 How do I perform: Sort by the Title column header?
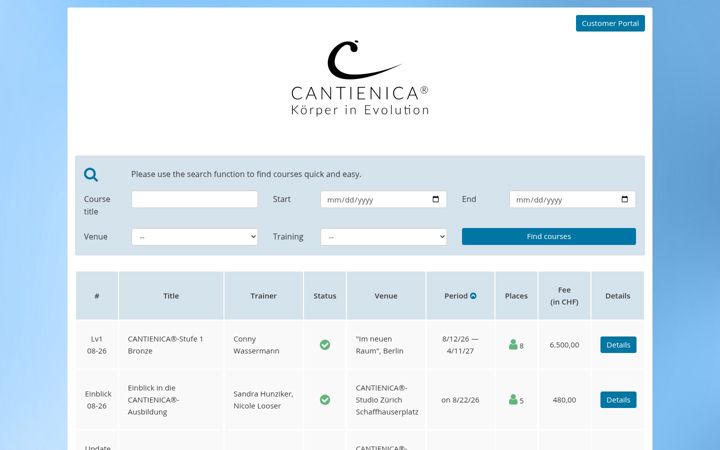(171, 296)
